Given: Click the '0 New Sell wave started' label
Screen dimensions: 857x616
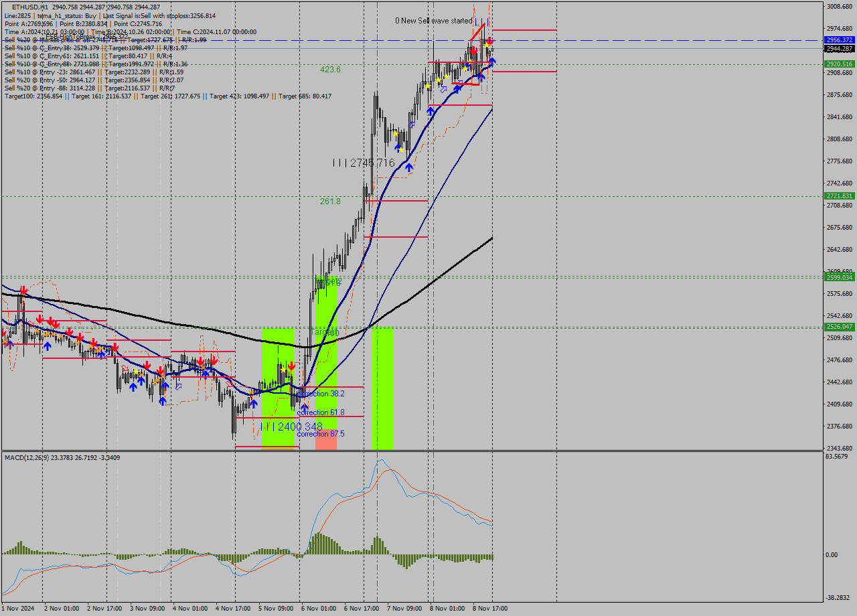Looking at the screenshot, I should (x=433, y=21).
